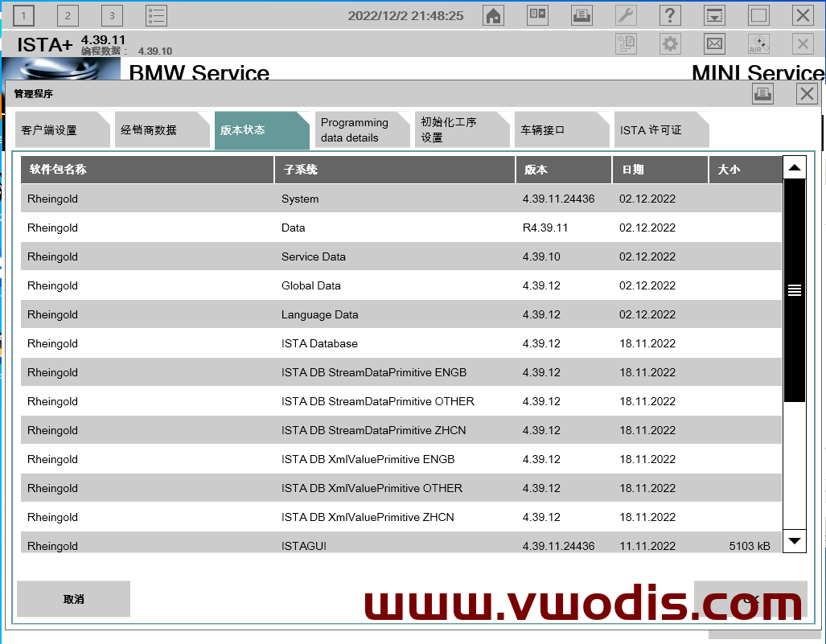Click version 4.39.10 in Service Data row

(541, 256)
